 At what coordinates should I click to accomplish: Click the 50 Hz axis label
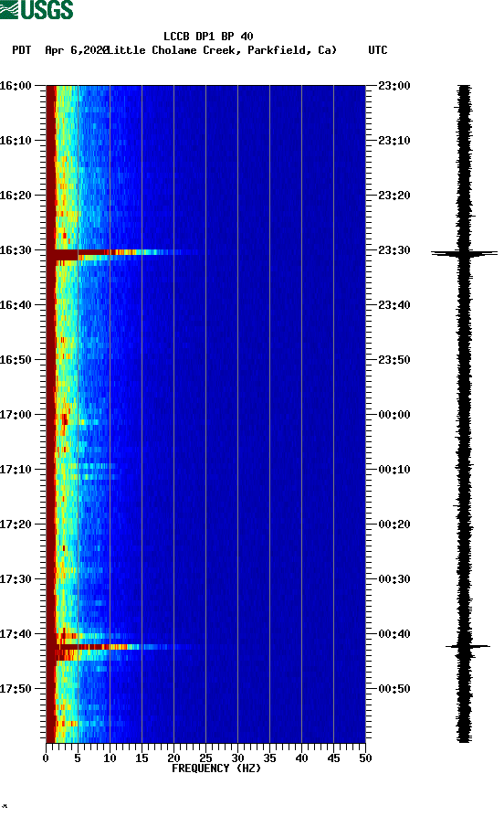[x=365, y=758]
